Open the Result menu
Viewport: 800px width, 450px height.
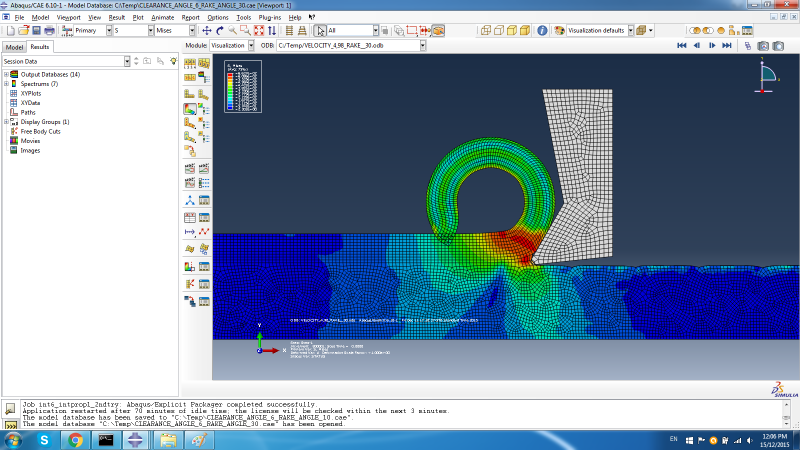click(x=116, y=17)
